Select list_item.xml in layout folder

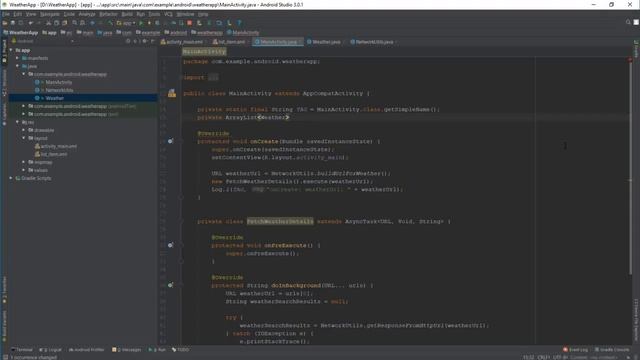[x=54, y=154]
